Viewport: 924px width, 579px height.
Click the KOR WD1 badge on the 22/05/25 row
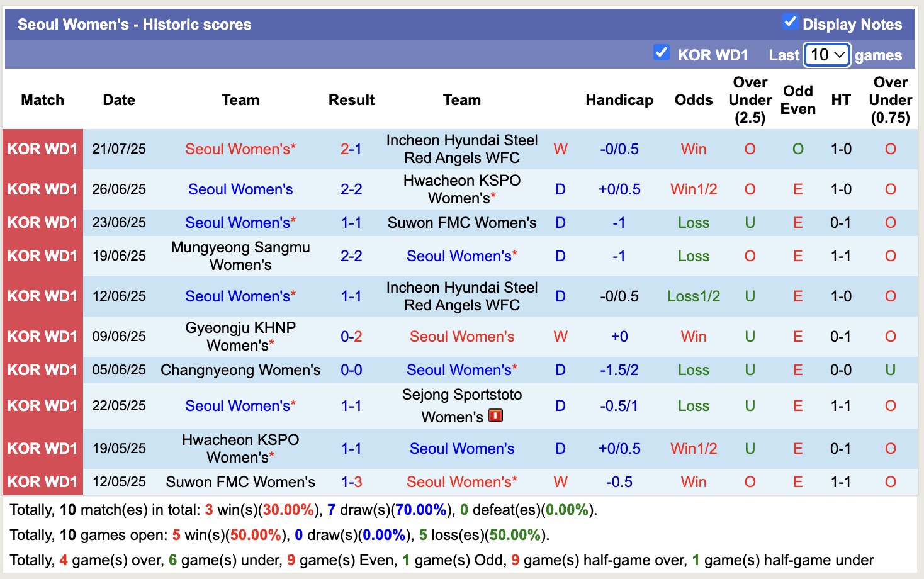point(42,405)
